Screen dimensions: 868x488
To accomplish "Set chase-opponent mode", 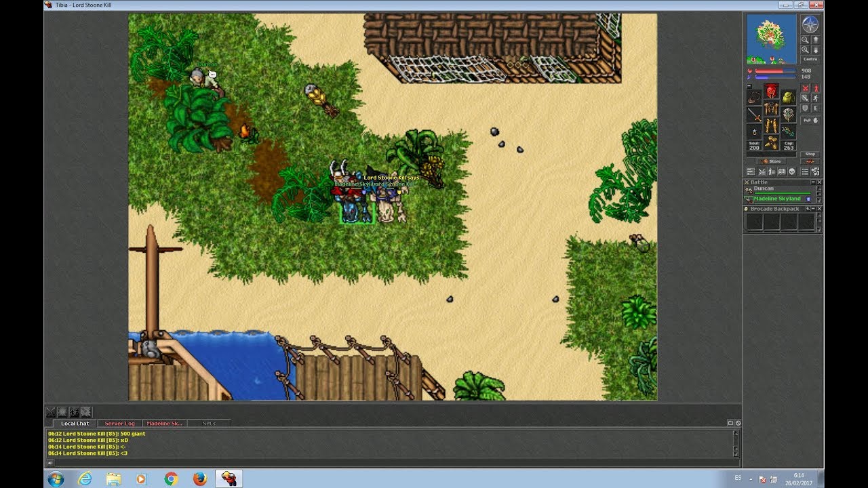I will pos(816,98).
